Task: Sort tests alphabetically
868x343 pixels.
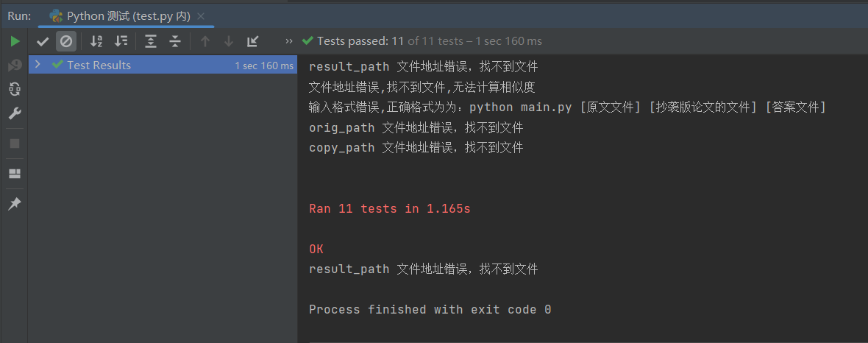Action: pyautogui.click(x=96, y=41)
